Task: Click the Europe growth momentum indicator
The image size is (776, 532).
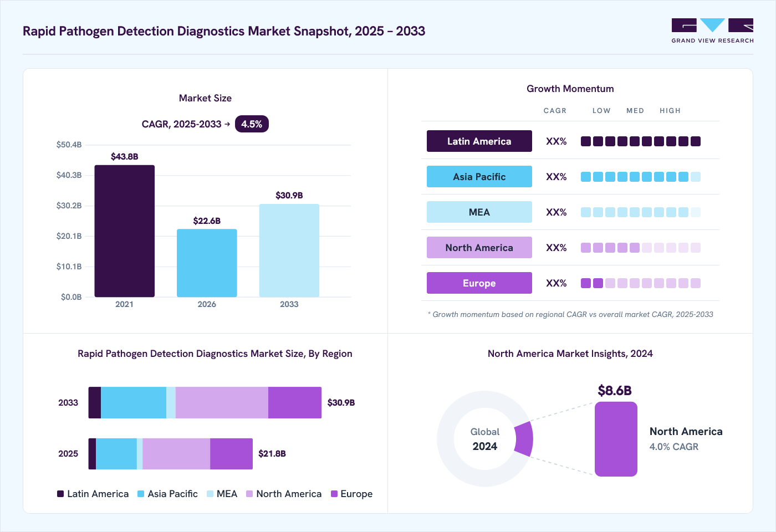Action: [641, 283]
